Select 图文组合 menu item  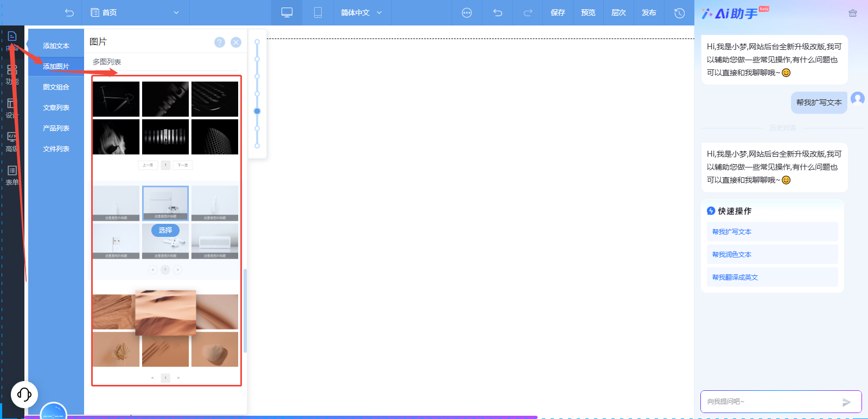56,87
